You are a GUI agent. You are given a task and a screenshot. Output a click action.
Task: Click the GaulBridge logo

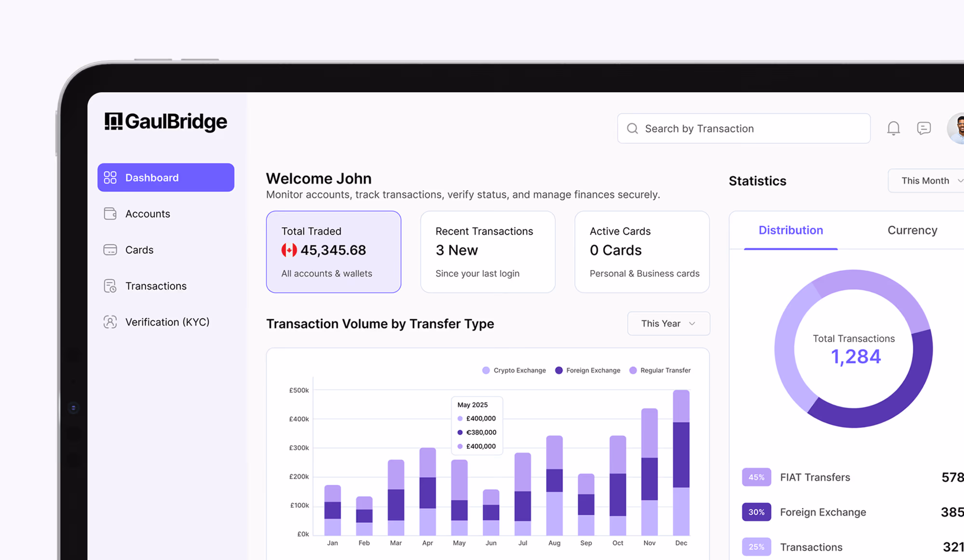pyautogui.click(x=166, y=121)
